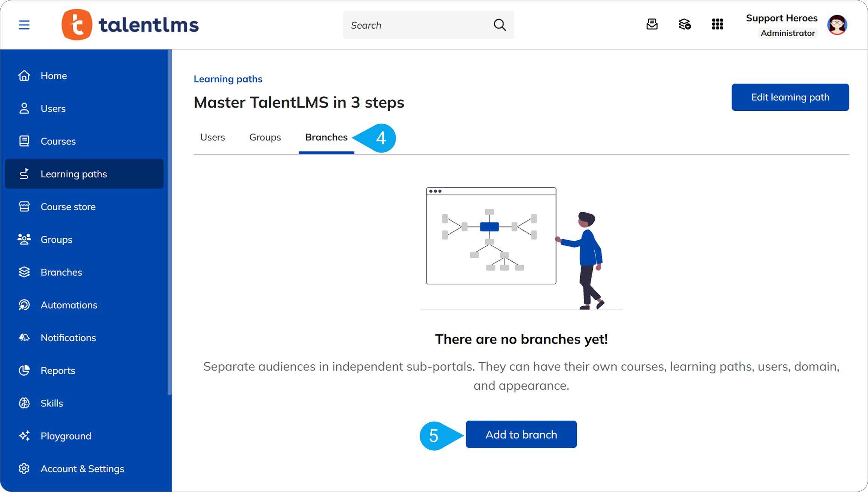Open the apps grid icon
Screen dimensions: 868x492
pyautogui.click(x=718, y=24)
